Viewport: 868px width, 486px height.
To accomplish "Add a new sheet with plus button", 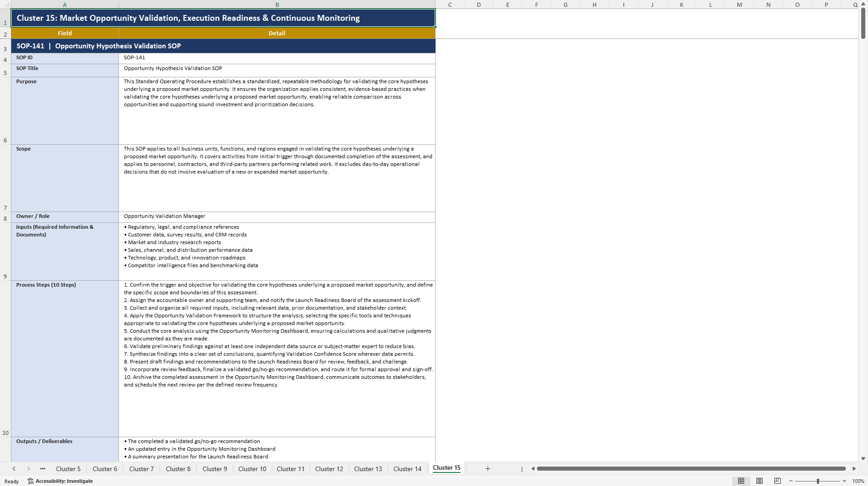I will pos(488,469).
